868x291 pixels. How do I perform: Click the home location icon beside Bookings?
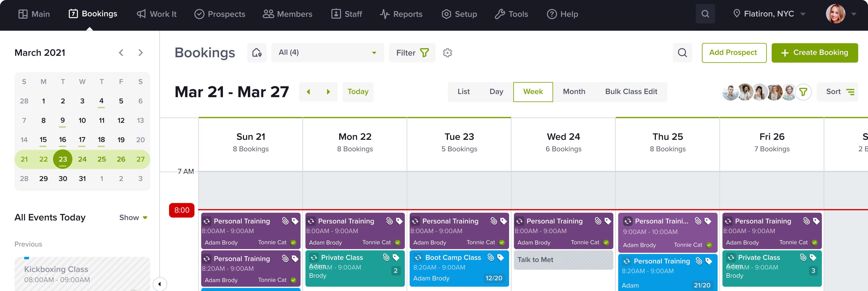tap(257, 53)
